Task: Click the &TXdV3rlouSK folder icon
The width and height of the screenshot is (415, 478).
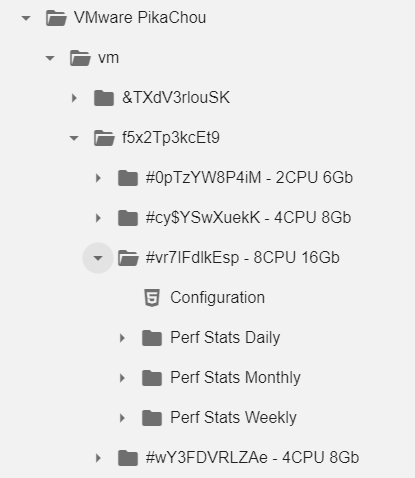Action: point(104,98)
